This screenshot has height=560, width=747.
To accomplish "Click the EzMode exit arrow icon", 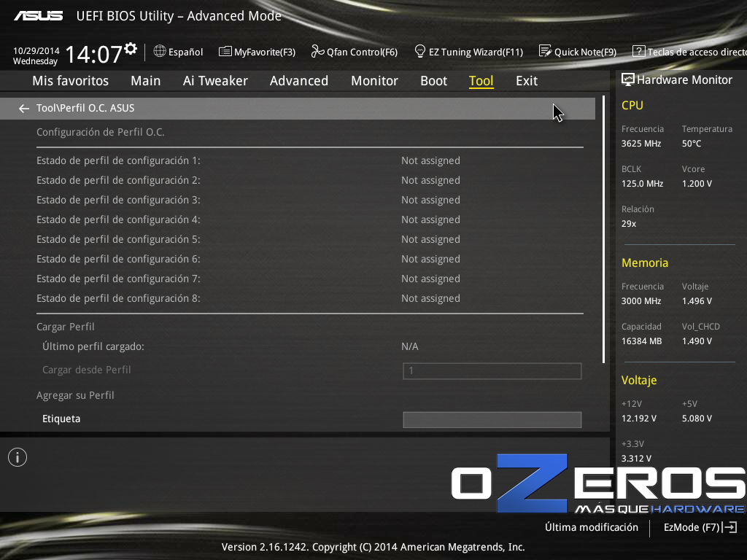I will 729,527.
